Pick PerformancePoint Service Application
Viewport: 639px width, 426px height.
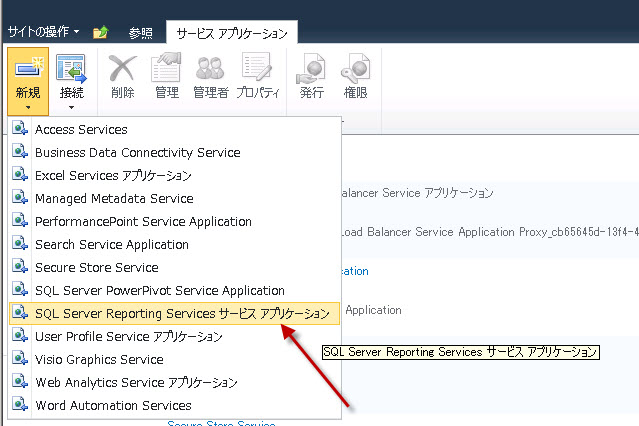(174, 221)
